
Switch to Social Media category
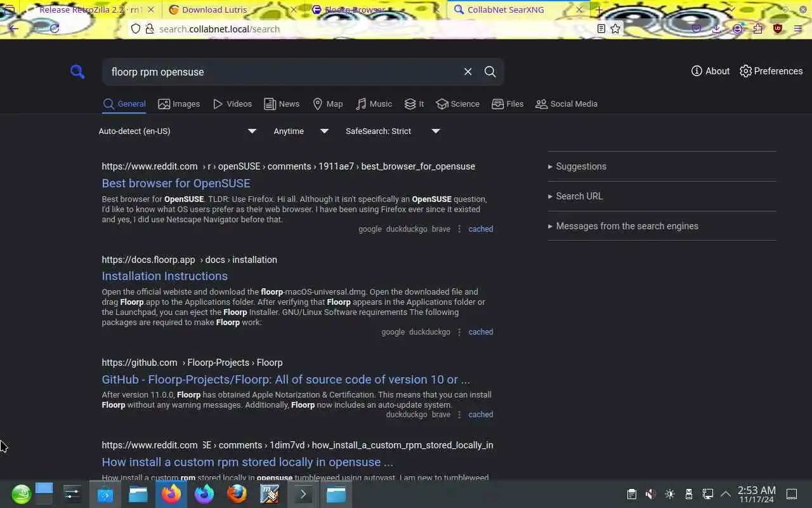[x=566, y=104]
